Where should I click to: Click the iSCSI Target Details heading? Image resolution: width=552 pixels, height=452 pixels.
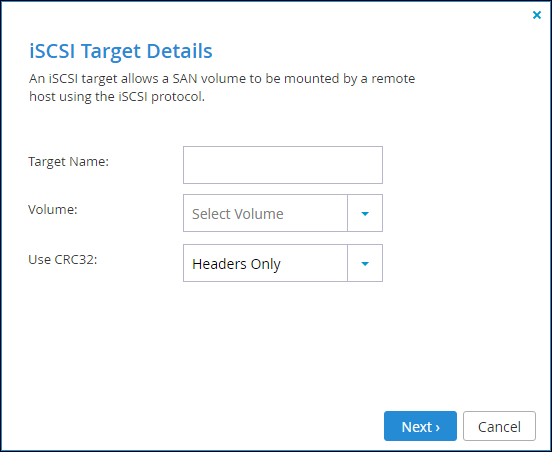(121, 51)
